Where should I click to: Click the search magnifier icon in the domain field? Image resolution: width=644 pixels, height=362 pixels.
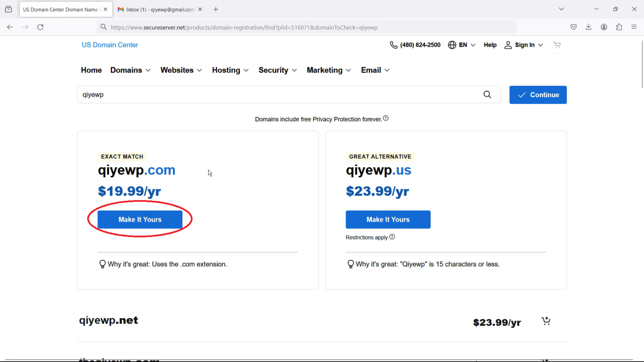click(x=487, y=95)
